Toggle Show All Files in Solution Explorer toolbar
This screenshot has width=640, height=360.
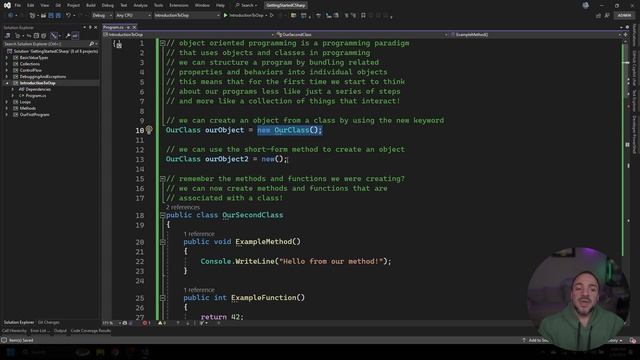(44, 36)
